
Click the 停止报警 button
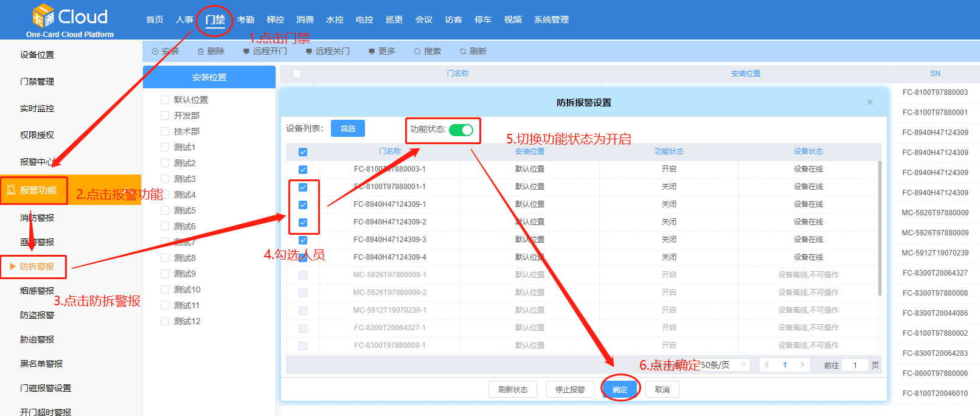point(570,390)
